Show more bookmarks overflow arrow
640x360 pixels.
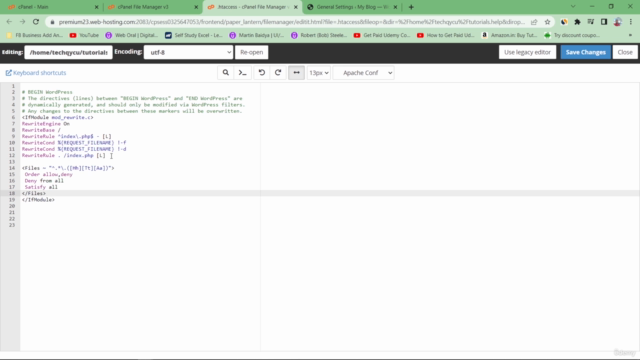point(630,35)
